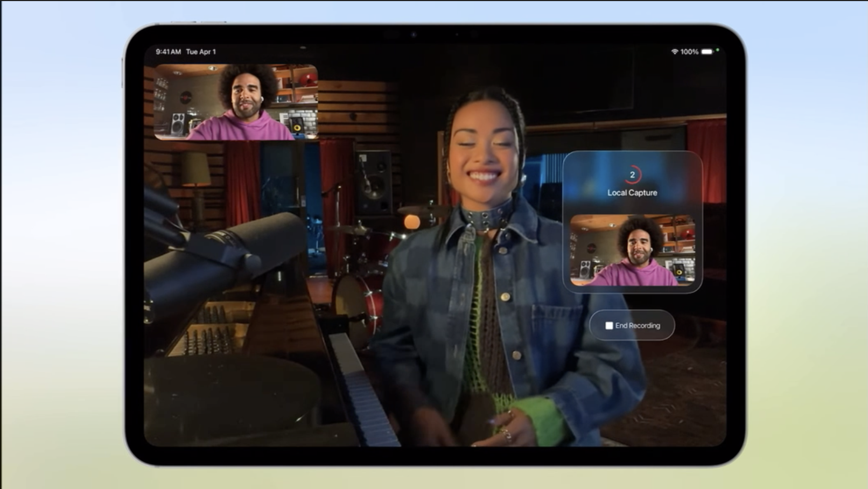Click the red countdown ring showing 2
Image resolution: width=868 pixels, height=489 pixels.
(x=632, y=174)
